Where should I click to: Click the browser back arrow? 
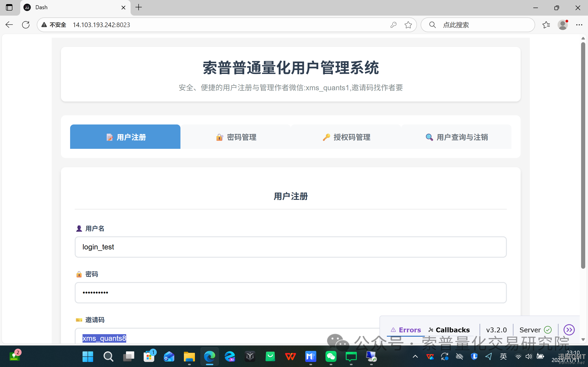[x=9, y=25]
